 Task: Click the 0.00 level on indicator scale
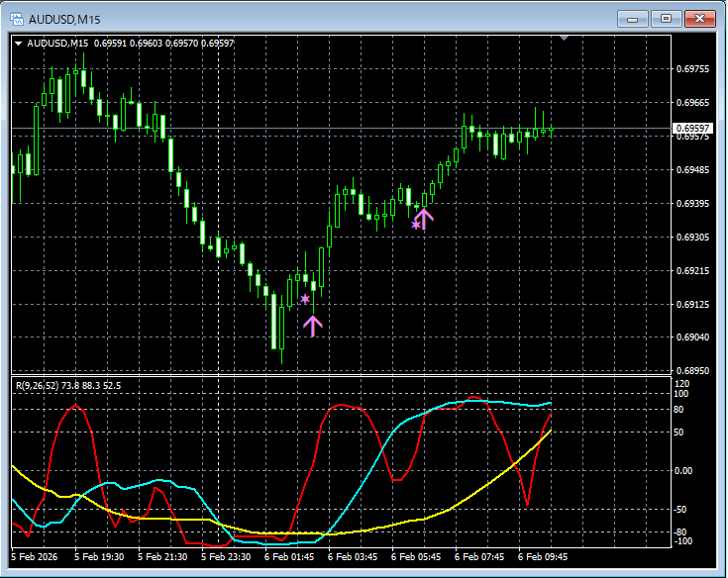click(684, 470)
